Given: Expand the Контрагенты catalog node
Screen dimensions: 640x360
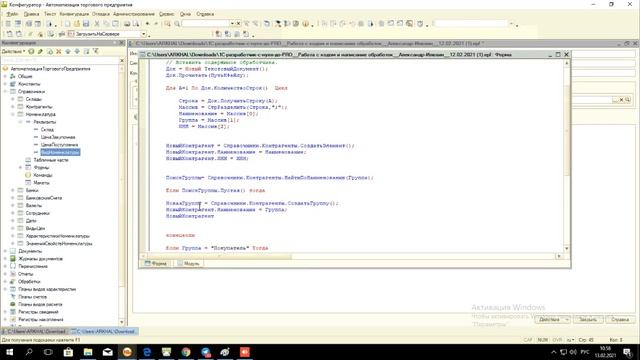Looking at the screenshot, I should pyautogui.click(x=13, y=107).
